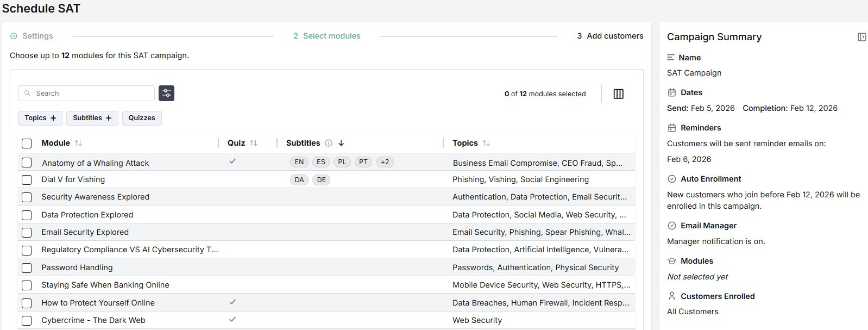Expand the Subtitles filter
This screenshot has height=330, width=868.
coord(92,118)
